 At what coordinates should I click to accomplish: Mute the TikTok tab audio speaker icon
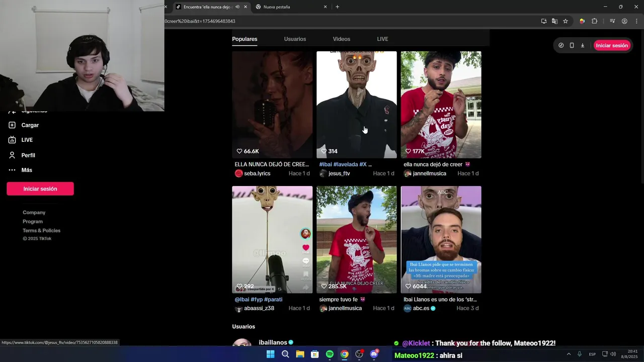237,7
